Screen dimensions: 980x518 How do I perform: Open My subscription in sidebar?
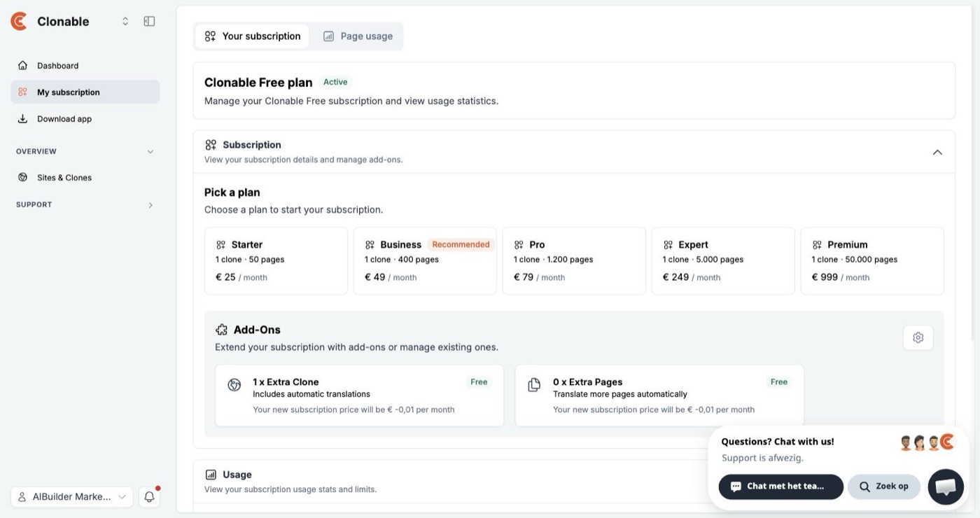click(x=85, y=92)
